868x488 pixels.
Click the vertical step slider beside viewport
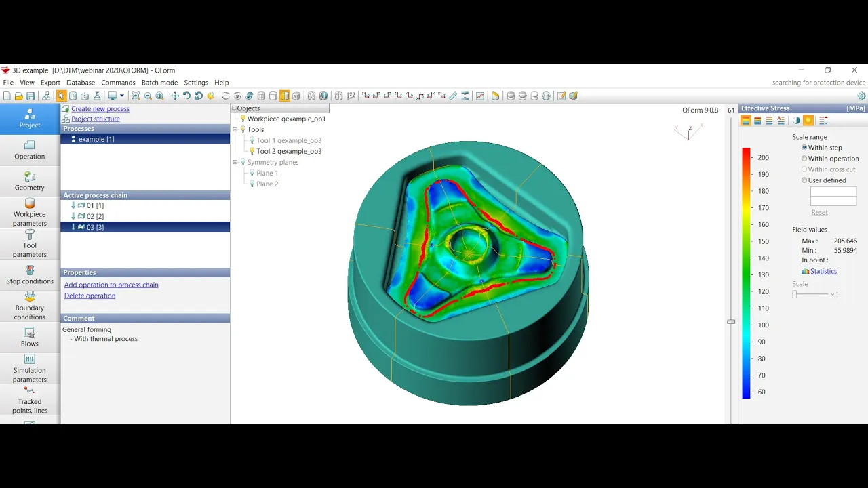click(x=731, y=322)
